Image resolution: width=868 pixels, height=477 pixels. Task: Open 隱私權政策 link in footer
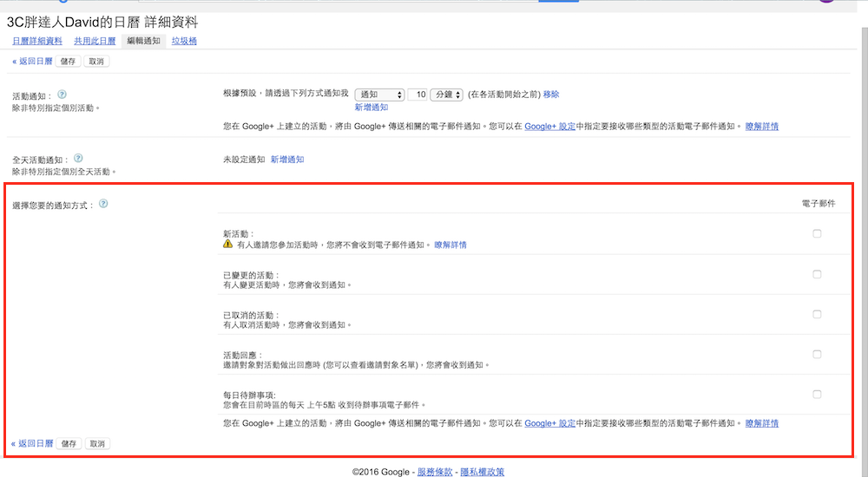pyautogui.click(x=482, y=472)
